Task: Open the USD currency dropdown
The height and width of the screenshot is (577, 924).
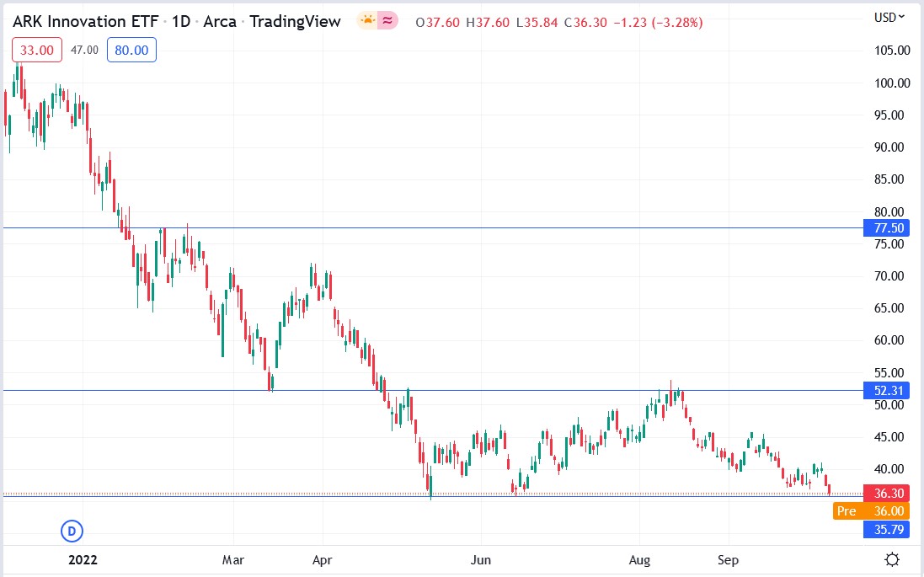Action: coord(889,17)
